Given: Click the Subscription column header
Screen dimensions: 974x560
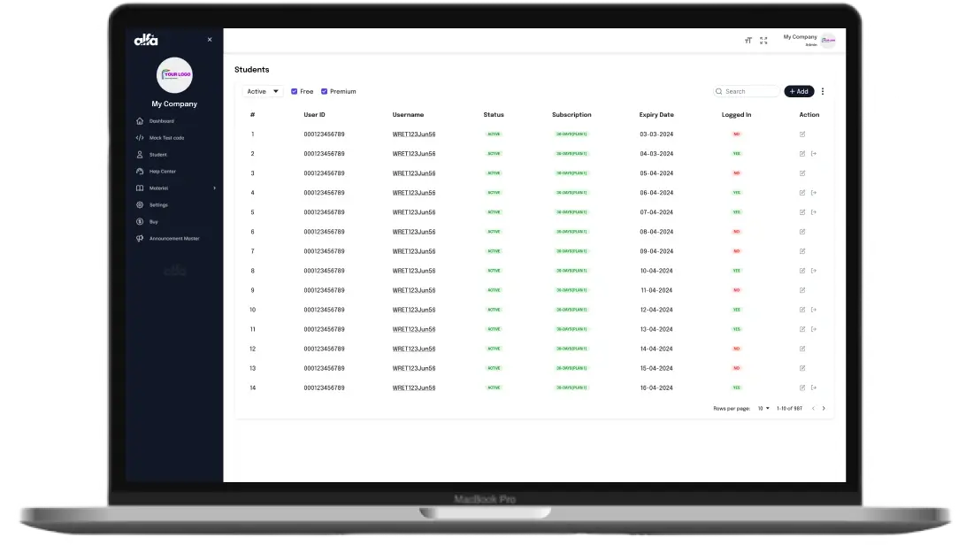Looking at the screenshot, I should pyautogui.click(x=571, y=115).
